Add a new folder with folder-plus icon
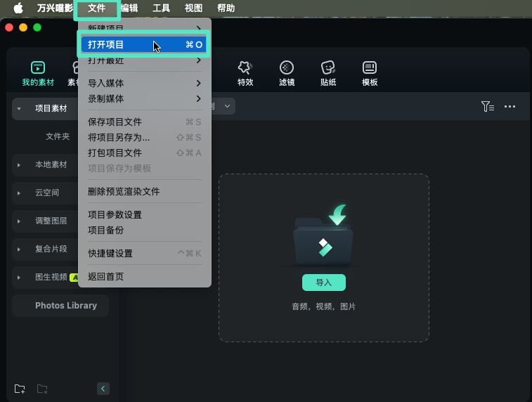The height and width of the screenshot is (402, 532). pos(20,389)
